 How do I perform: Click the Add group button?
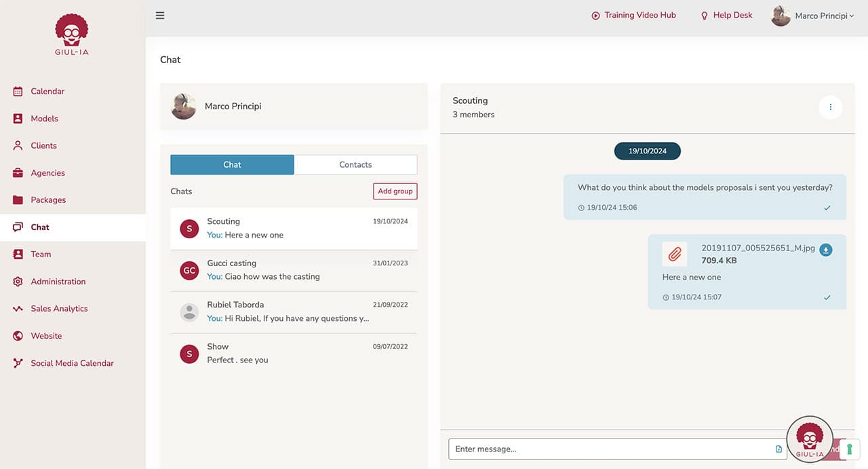(x=395, y=191)
